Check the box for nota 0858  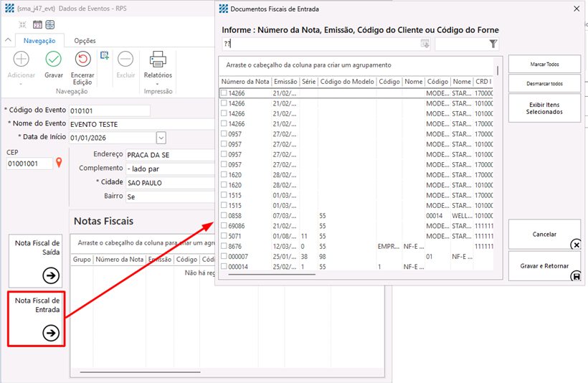224,215
